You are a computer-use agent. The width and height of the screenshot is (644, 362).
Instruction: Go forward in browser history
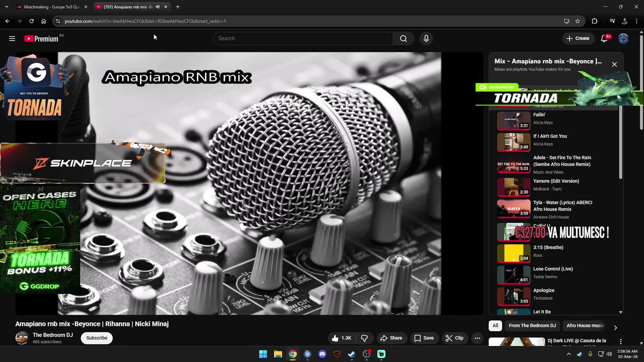[x=19, y=21]
